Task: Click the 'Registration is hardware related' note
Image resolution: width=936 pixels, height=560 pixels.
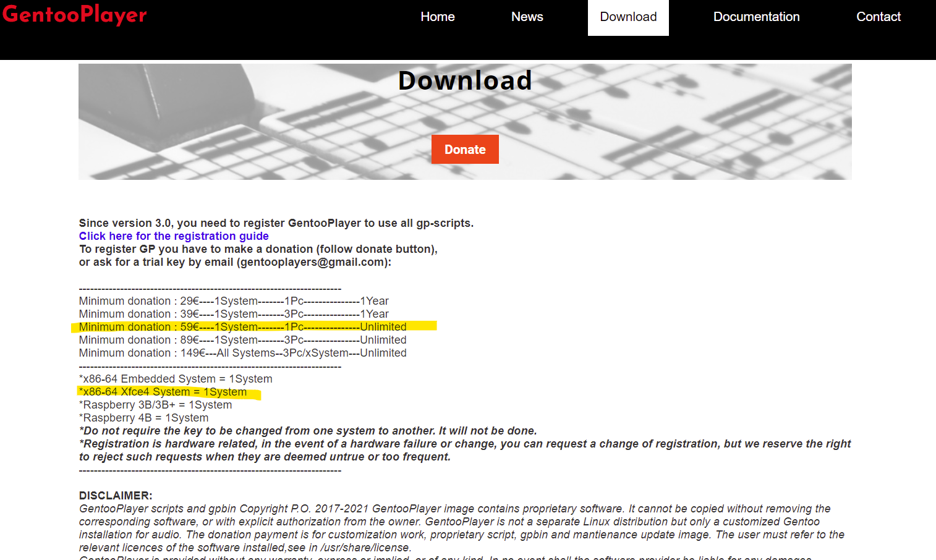Action: 465,450
